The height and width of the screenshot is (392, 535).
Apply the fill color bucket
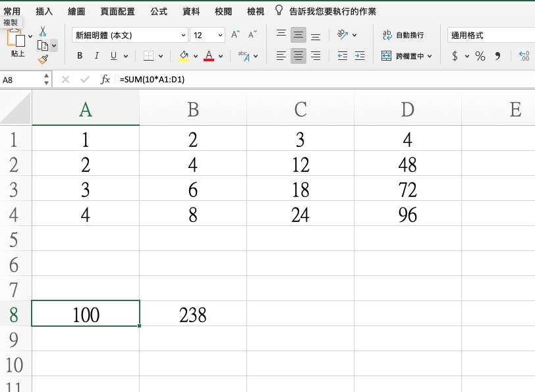(184, 56)
